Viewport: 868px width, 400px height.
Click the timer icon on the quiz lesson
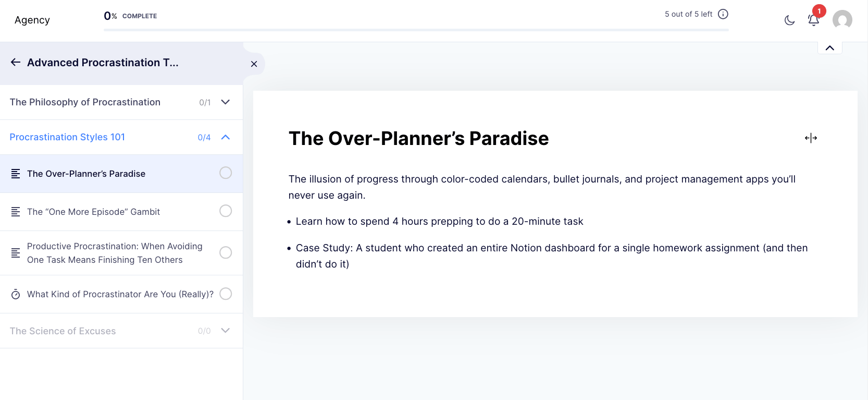point(16,294)
